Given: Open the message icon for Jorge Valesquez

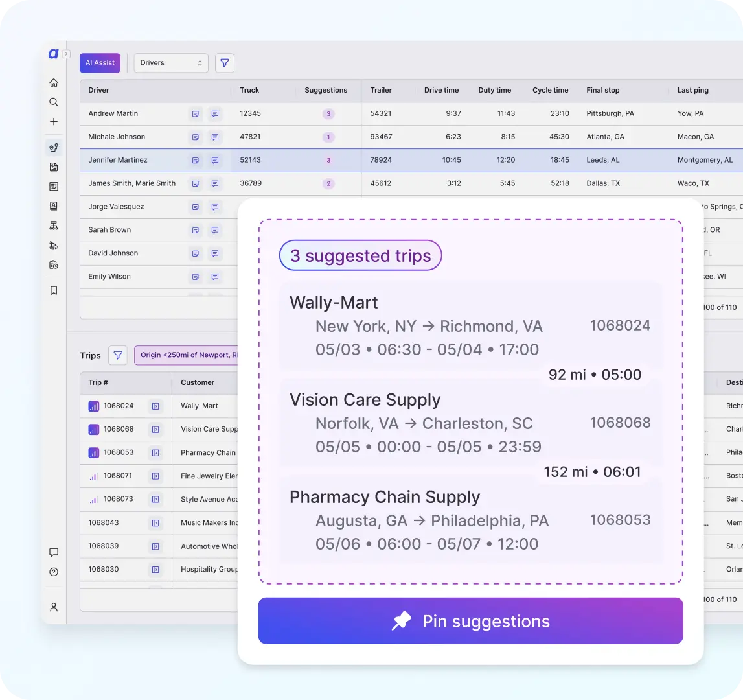Looking at the screenshot, I should 214,207.
